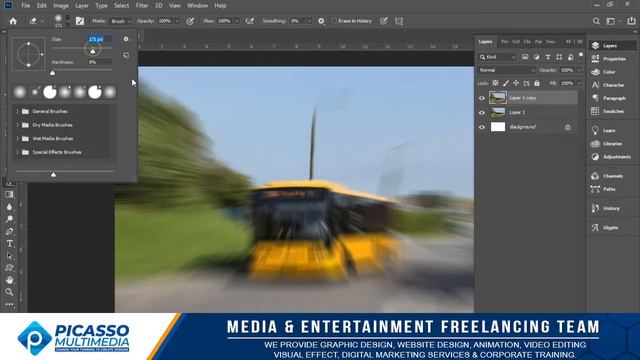Click the Share icon
Image resolution: width=640 pixels, height=360 pixels.
pyautogui.click(x=631, y=21)
